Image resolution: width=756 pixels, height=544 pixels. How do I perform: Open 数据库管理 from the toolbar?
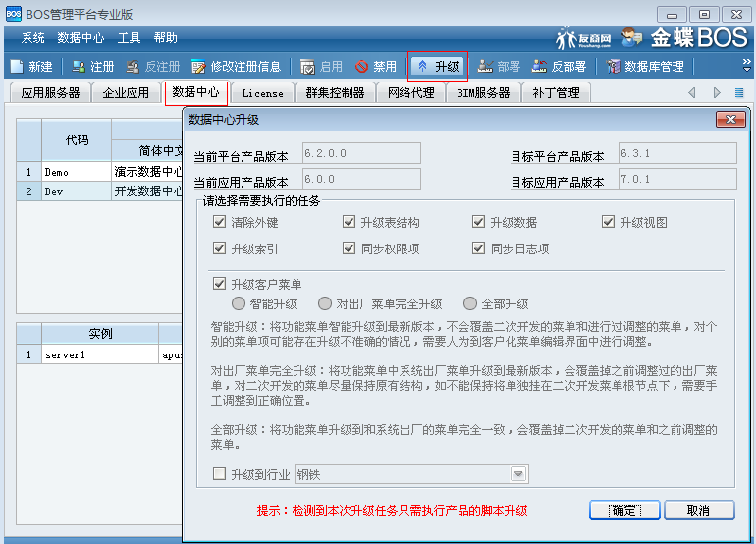[645, 67]
